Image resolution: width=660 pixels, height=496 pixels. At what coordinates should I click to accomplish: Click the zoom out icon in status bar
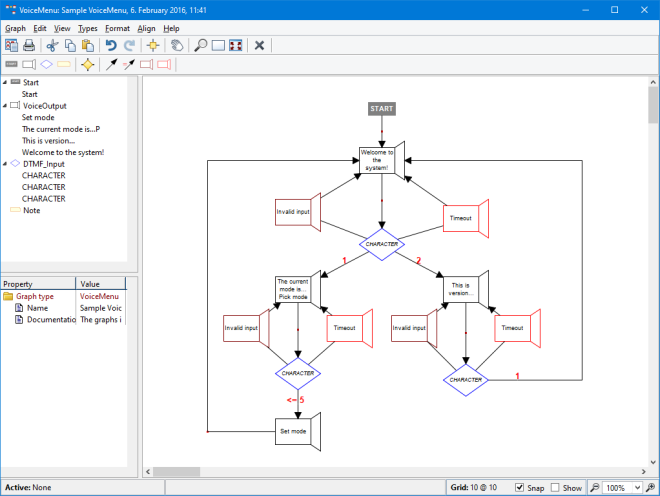pos(595,488)
